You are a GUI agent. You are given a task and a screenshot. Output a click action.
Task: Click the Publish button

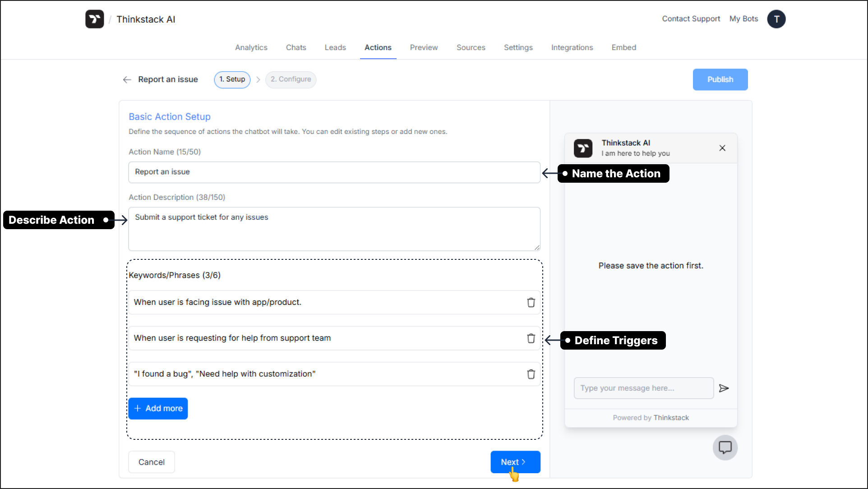pos(720,79)
